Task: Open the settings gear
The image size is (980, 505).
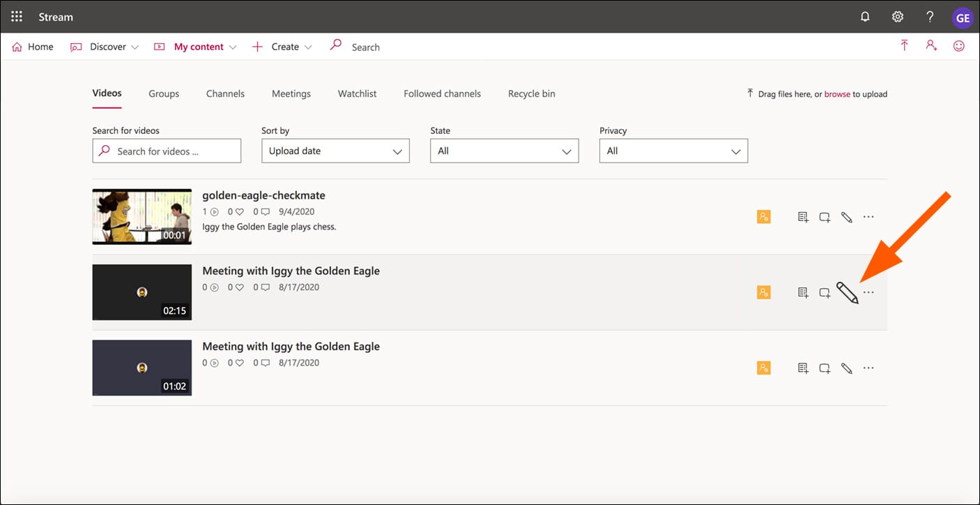Action: tap(898, 17)
